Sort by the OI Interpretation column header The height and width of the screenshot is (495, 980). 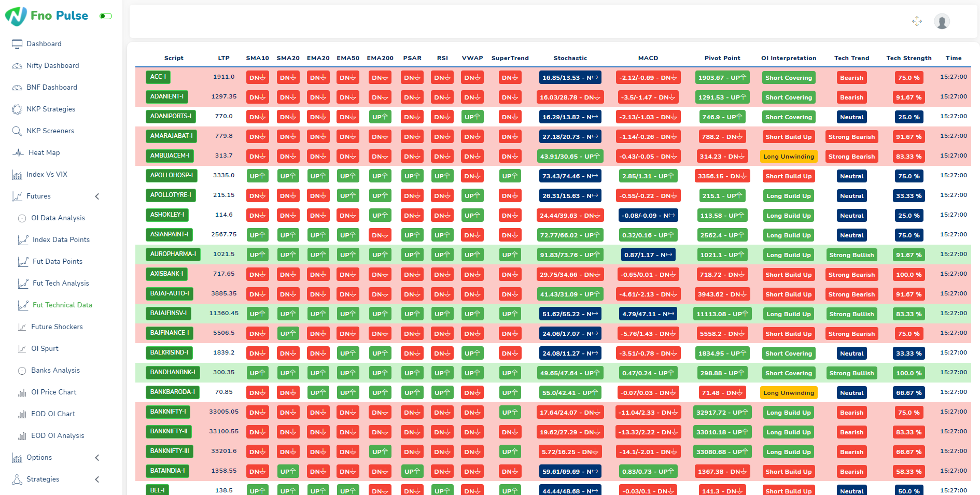(788, 58)
